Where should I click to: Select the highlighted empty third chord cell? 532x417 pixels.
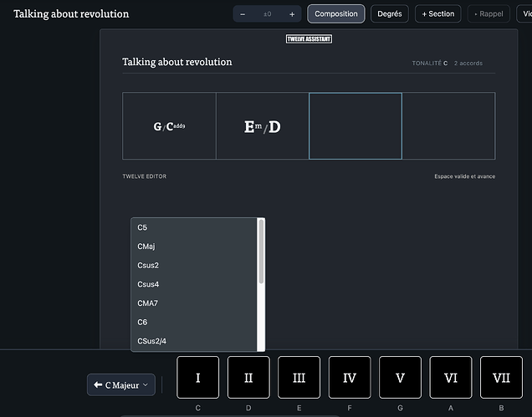point(356,126)
